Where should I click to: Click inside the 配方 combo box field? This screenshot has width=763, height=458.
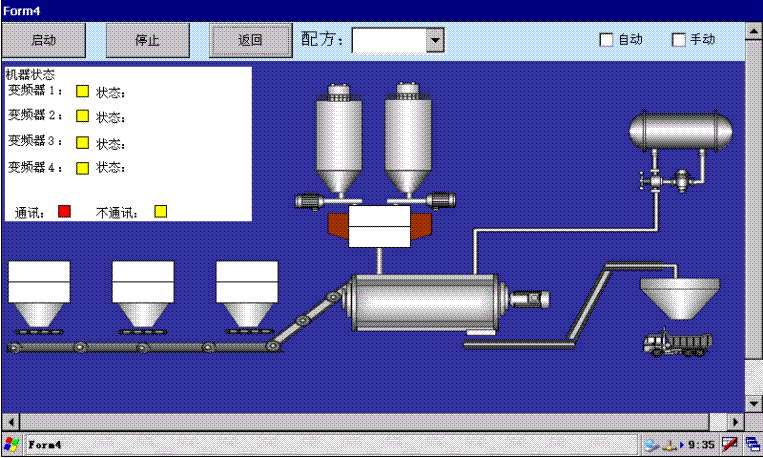pos(389,40)
